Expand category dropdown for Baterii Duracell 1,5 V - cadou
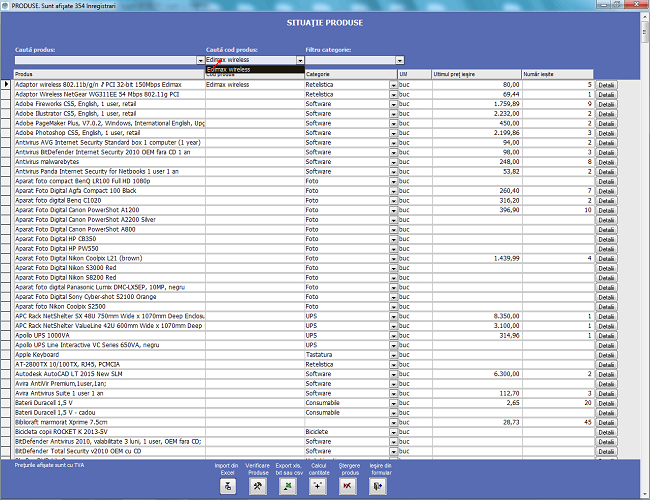Viewport: 650px width, 500px height. (393, 413)
